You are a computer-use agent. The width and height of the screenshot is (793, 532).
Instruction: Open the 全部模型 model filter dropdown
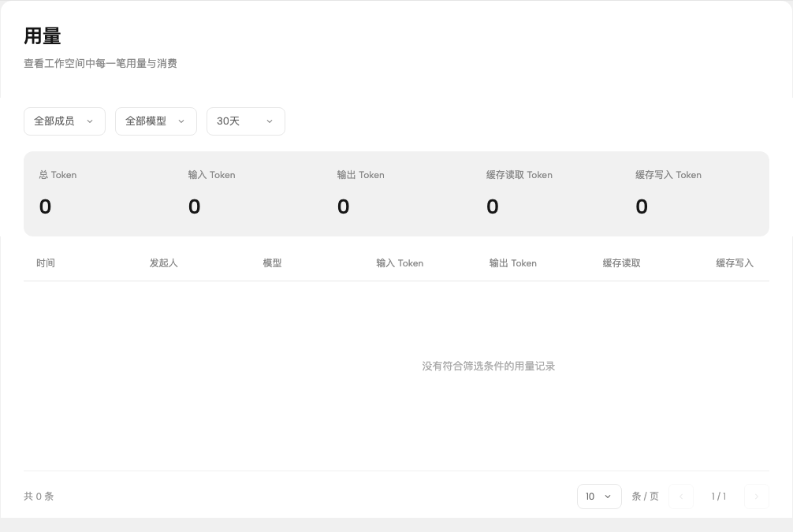pos(156,121)
